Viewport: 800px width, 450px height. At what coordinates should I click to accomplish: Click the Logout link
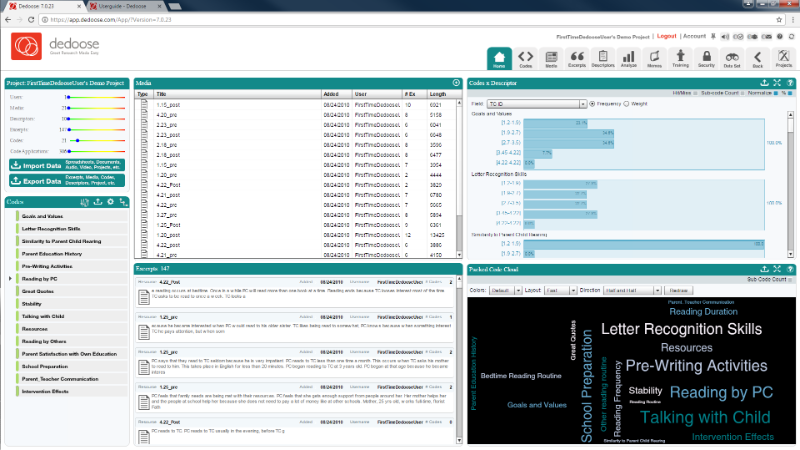tap(666, 36)
